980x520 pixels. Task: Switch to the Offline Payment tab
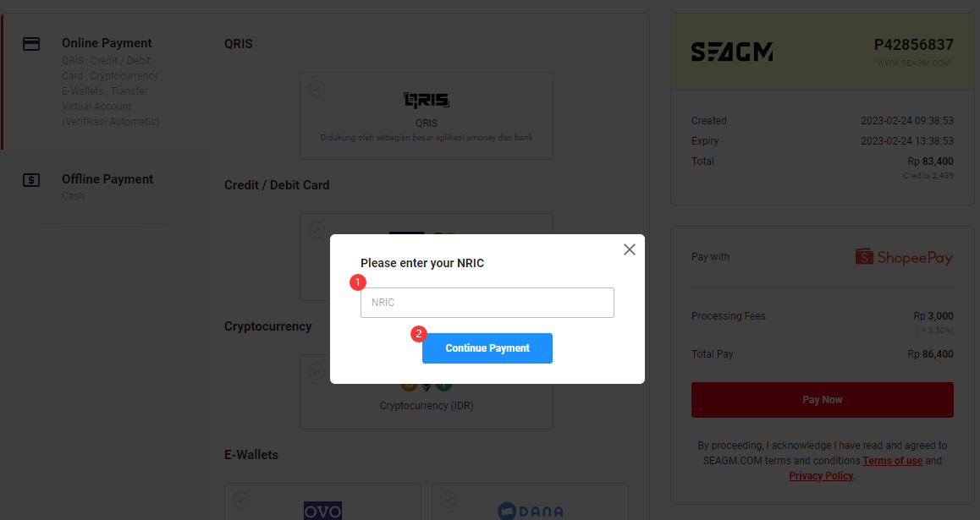click(x=102, y=187)
